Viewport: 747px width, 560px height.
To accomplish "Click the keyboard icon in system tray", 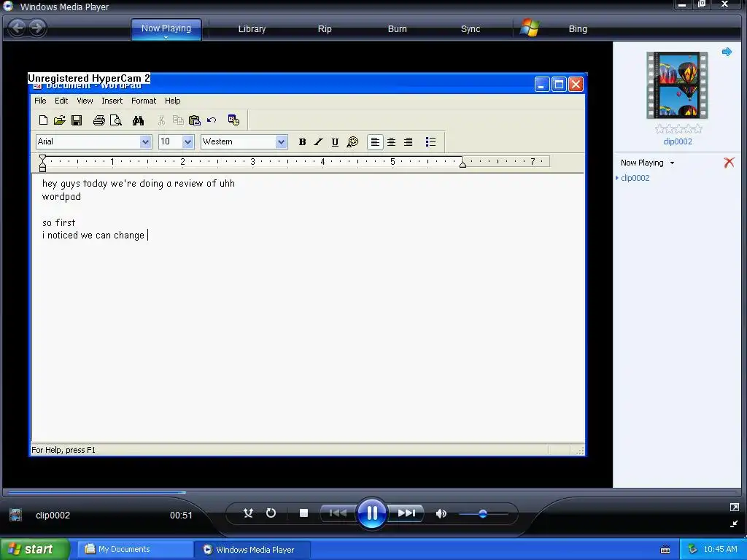I will pos(665,550).
